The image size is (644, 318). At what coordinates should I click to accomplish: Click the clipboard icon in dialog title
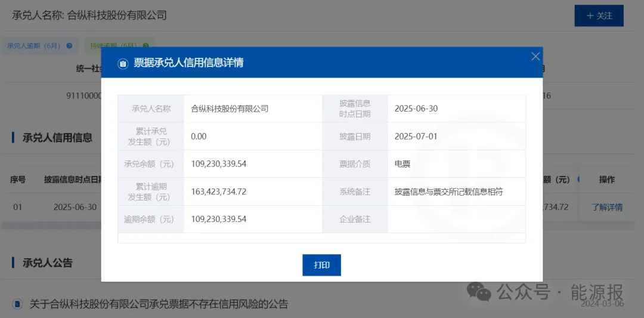123,64
